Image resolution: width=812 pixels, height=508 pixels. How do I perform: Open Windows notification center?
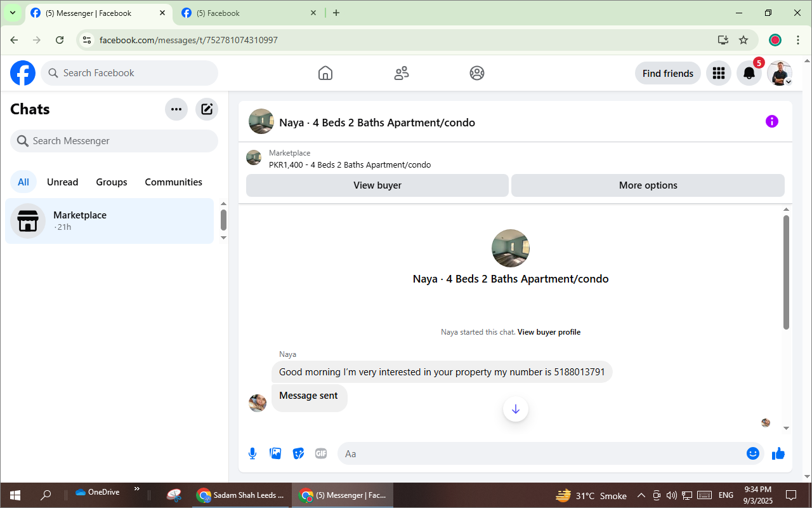pos(791,495)
